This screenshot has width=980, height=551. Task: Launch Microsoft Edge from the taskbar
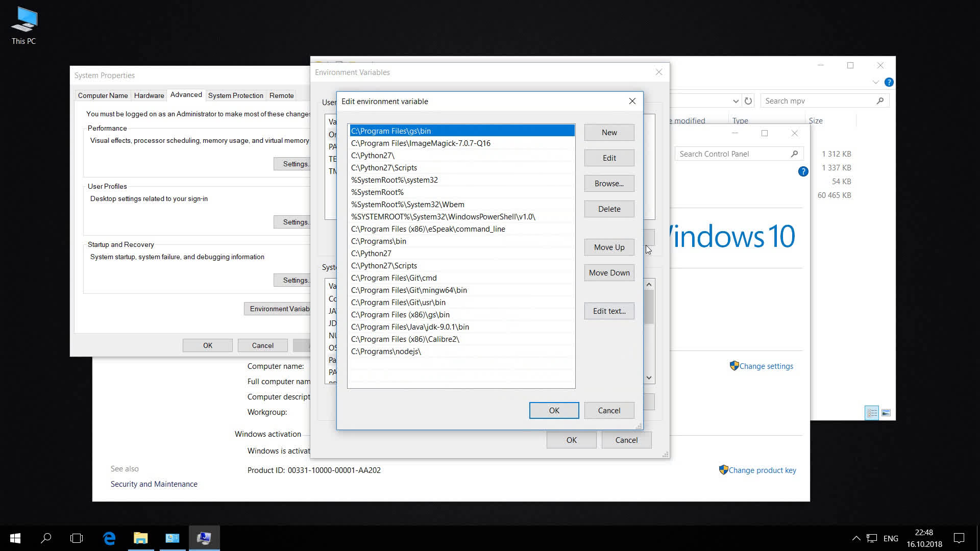point(109,538)
